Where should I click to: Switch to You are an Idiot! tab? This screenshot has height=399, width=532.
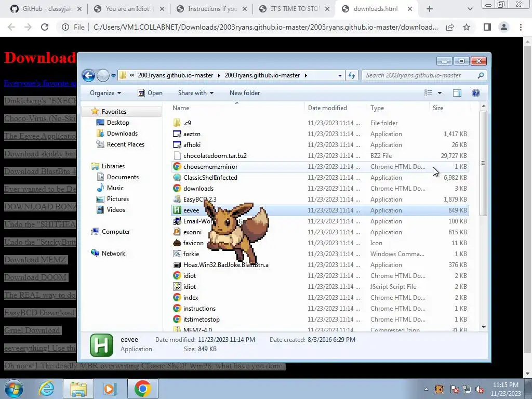(x=129, y=9)
